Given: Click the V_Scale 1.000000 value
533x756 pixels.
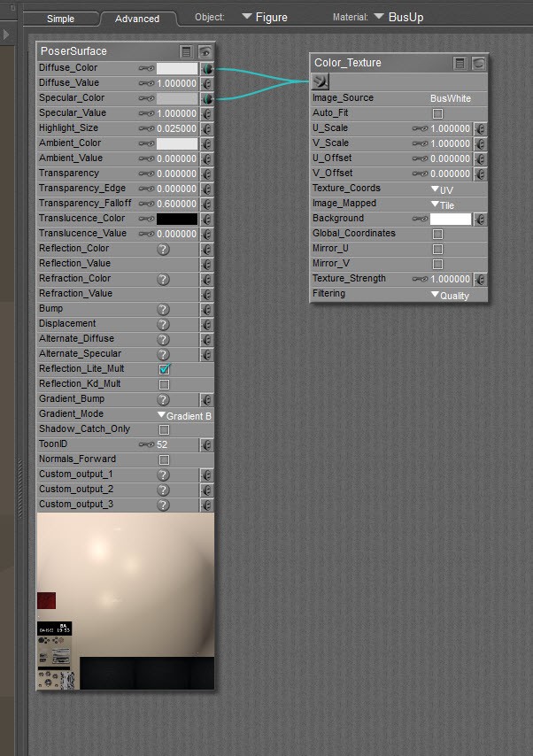Looking at the screenshot, I should pos(450,143).
